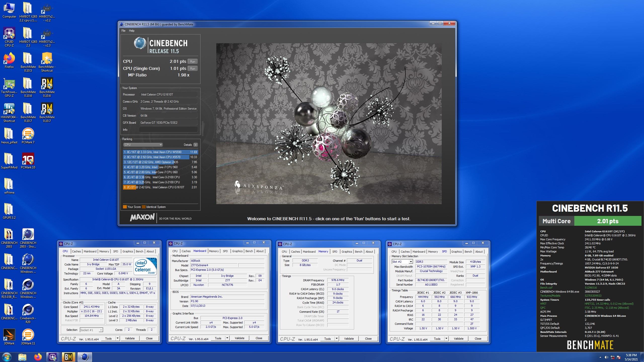
Task: Open the Socket #1 selection dropdown
Action: tap(91, 330)
